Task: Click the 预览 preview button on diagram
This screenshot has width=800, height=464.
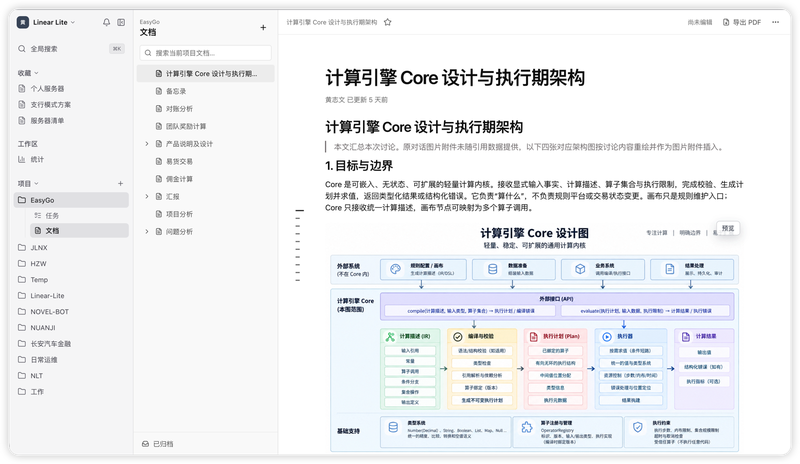Action: 728,228
